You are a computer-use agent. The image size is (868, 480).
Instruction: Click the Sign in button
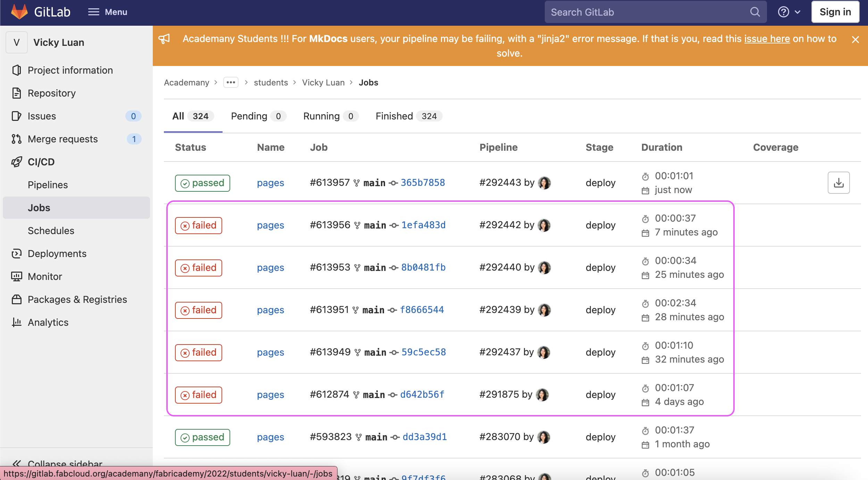[x=835, y=12]
